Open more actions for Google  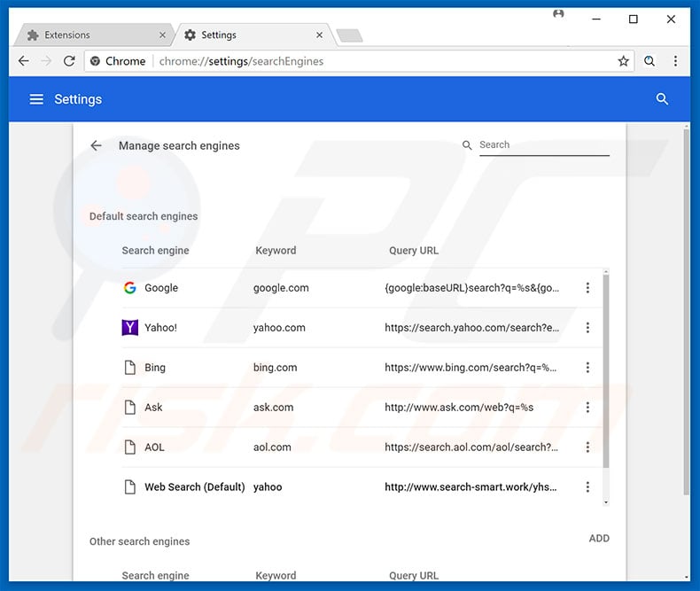coord(587,288)
